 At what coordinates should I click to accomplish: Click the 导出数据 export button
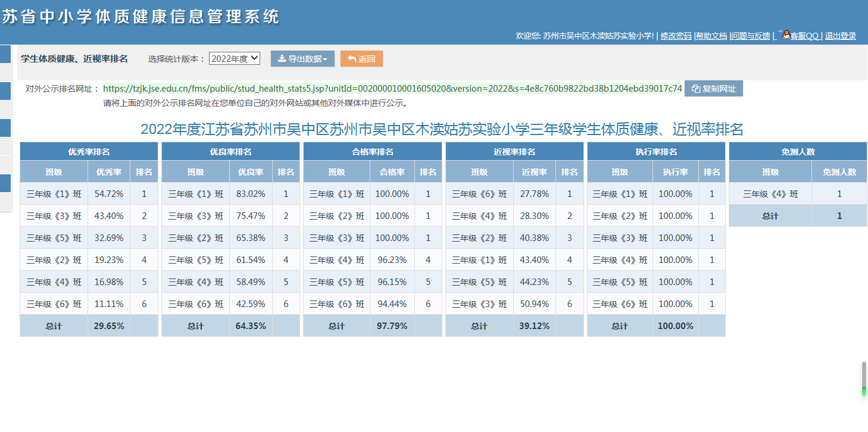(x=302, y=59)
